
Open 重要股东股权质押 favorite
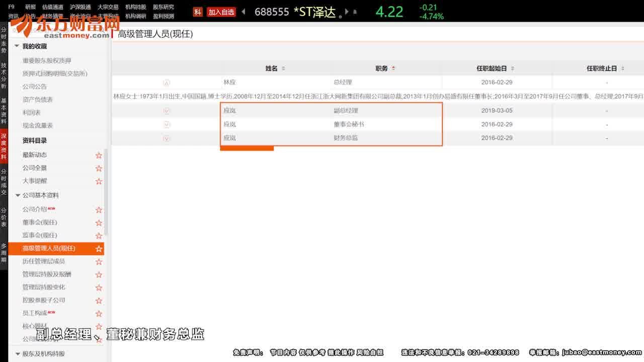pos(47,61)
